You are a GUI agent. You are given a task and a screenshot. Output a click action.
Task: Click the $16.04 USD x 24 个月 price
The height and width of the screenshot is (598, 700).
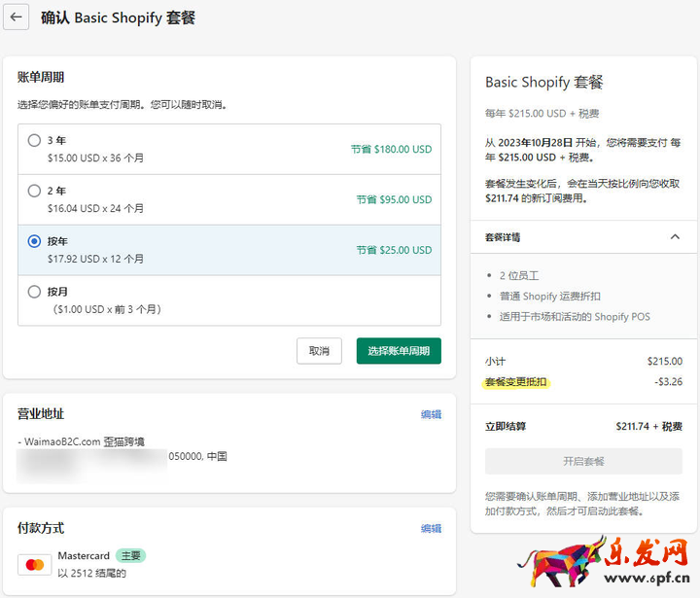click(x=95, y=208)
